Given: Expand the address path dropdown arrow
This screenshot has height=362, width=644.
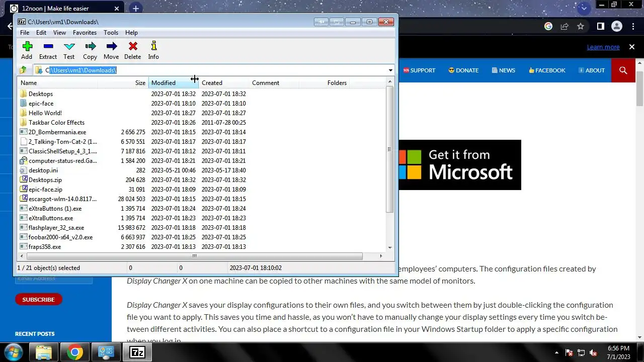Looking at the screenshot, I should point(390,70).
